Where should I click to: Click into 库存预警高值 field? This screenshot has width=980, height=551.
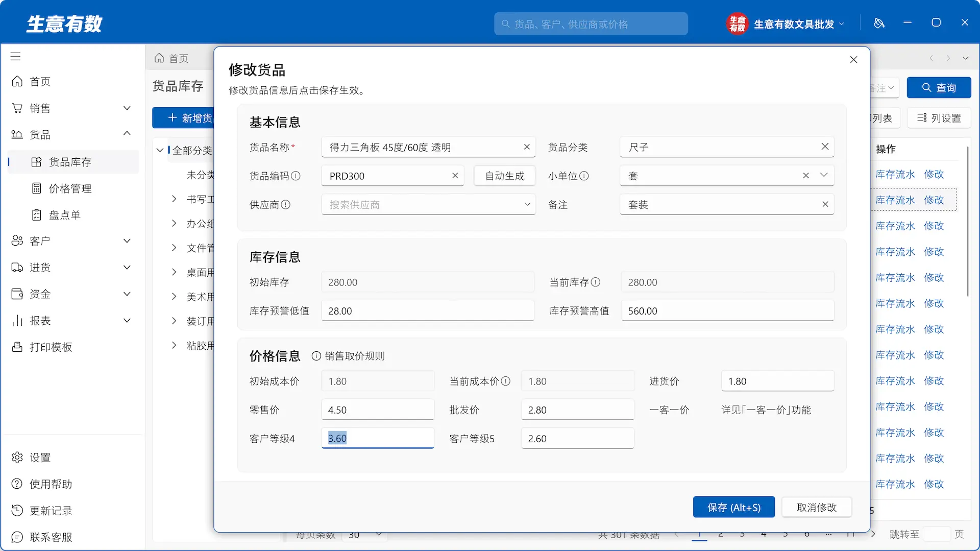point(727,310)
